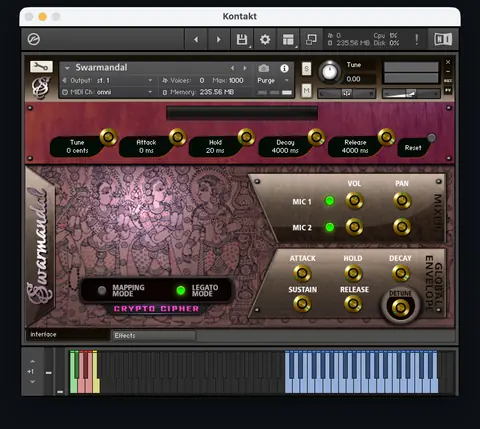Open the workspace layout panel icon
This screenshot has width=480, height=429.
point(288,39)
